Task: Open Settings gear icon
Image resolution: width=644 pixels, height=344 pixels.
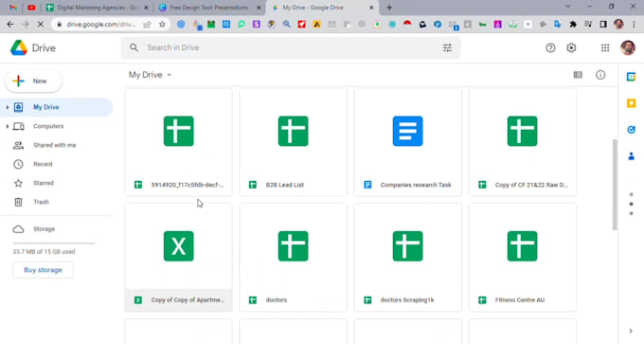Action: click(571, 48)
